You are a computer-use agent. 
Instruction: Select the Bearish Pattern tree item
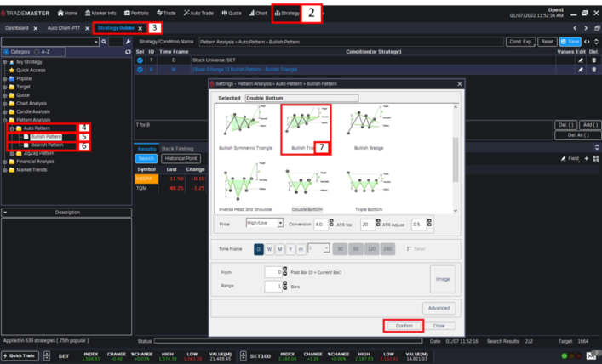point(48,145)
